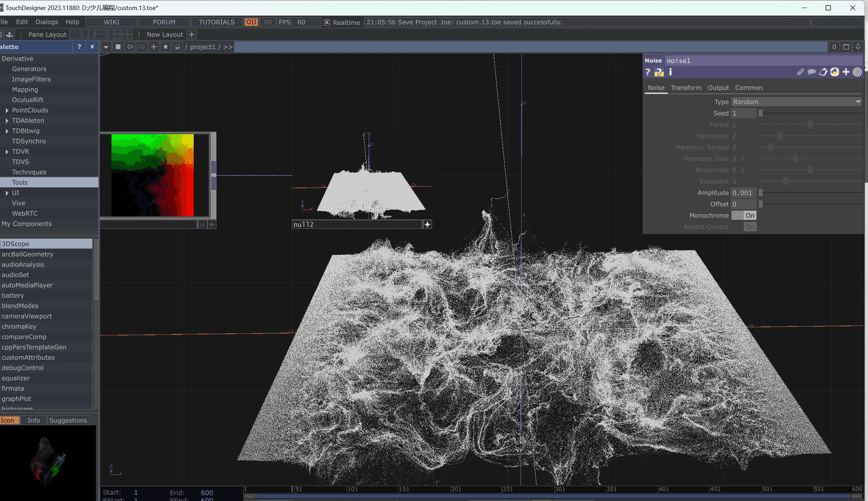Open the Dialogs menu

click(x=47, y=22)
